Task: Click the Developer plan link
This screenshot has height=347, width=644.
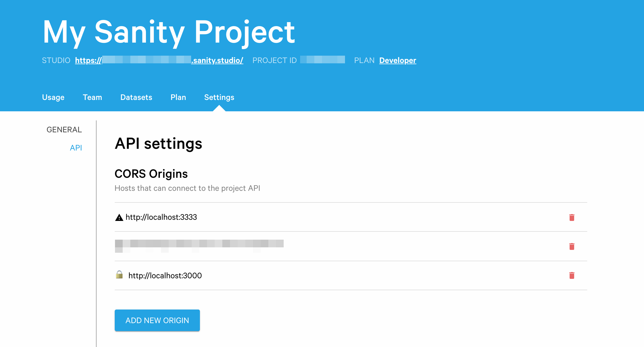Action: point(397,60)
